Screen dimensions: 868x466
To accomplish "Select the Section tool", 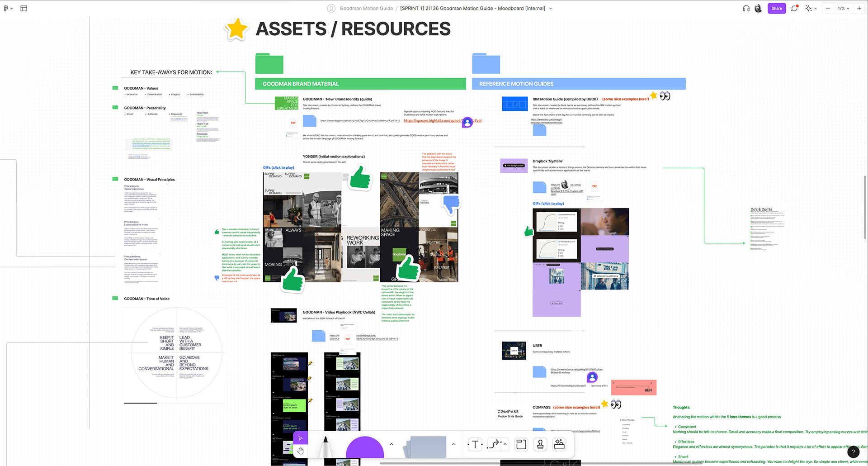I will click(x=521, y=445).
